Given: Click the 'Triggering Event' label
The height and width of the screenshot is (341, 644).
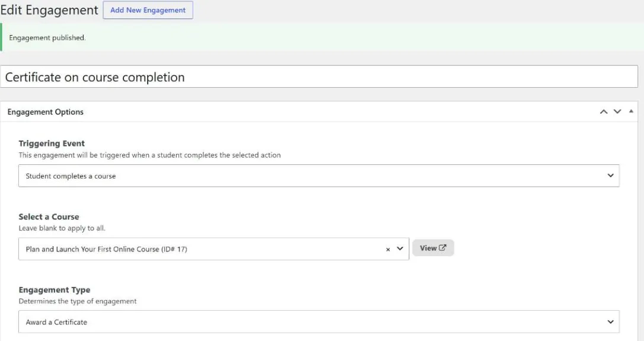Looking at the screenshot, I should (x=52, y=144).
